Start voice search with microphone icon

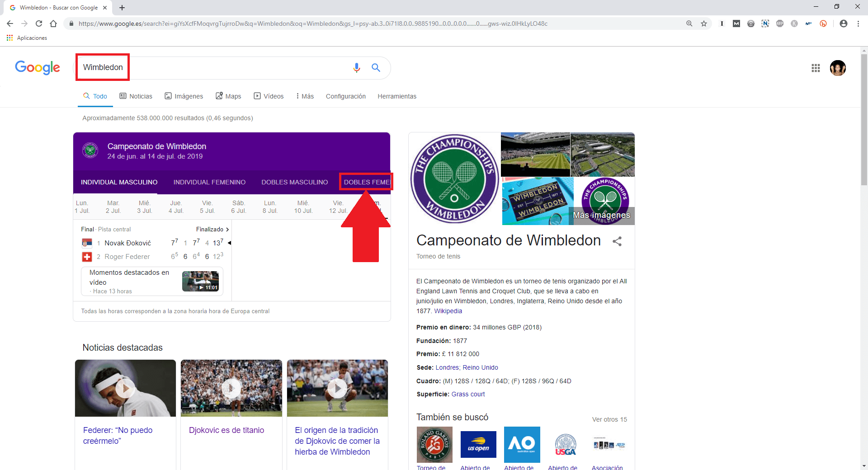pyautogui.click(x=357, y=68)
